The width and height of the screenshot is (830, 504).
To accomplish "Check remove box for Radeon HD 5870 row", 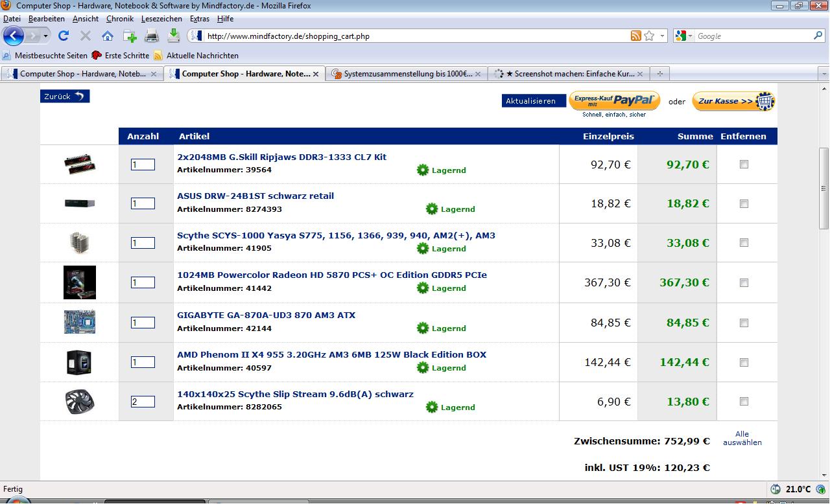I will [744, 282].
